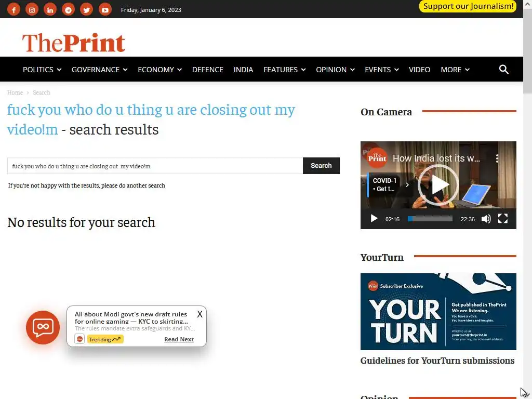Screen dimensions: 532x399
Task: Open ThePrint Telegram icon
Action: 68,10
